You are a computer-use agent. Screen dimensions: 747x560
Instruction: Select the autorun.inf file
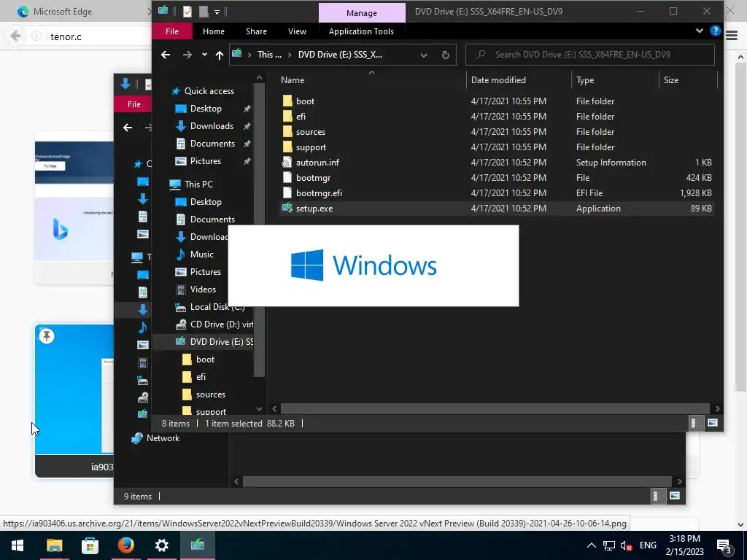click(x=317, y=163)
